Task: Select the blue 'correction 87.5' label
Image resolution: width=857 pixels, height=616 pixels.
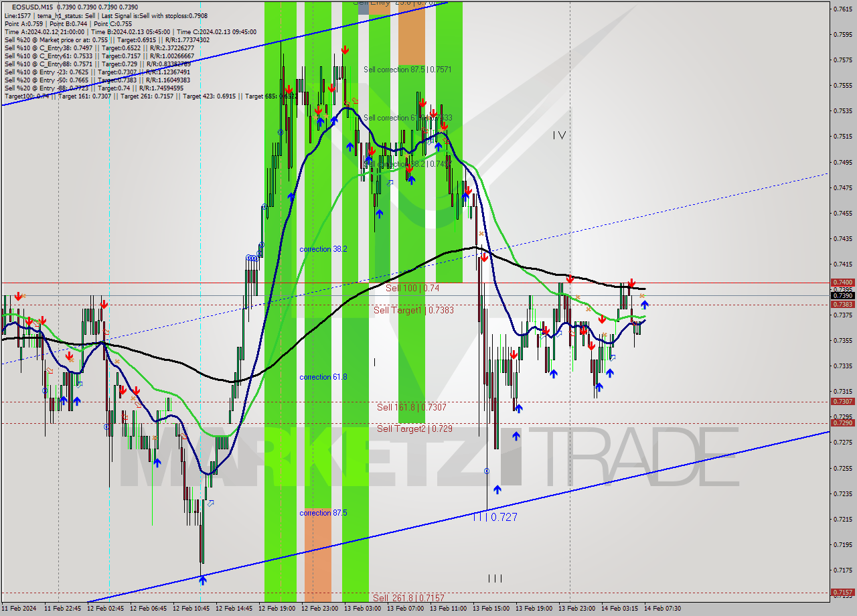Action: 323,513
